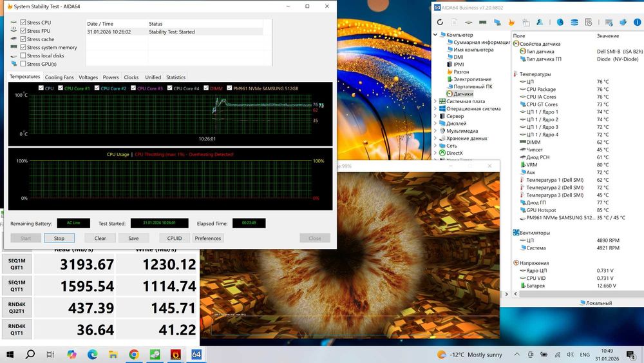The height and width of the screenshot is (363, 644).
Task: Click the blue monitor icon in AIDA64 toolbar
Action: (x=497, y=22)
